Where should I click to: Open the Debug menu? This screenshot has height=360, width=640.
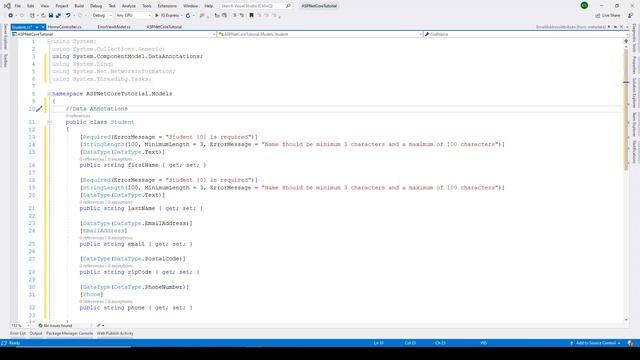click(96, 6)
